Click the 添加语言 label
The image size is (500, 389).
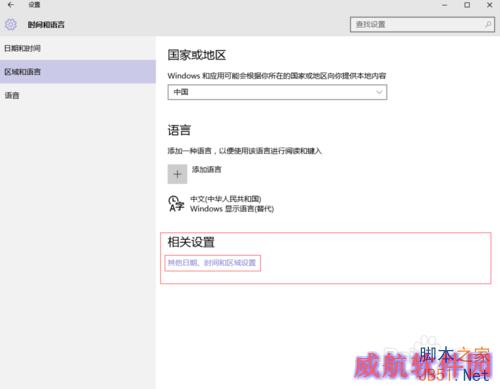[207, 169]
